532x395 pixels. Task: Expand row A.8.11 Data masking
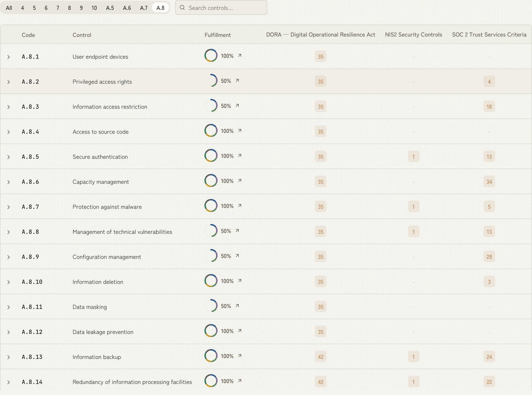[x=9, y=307]
